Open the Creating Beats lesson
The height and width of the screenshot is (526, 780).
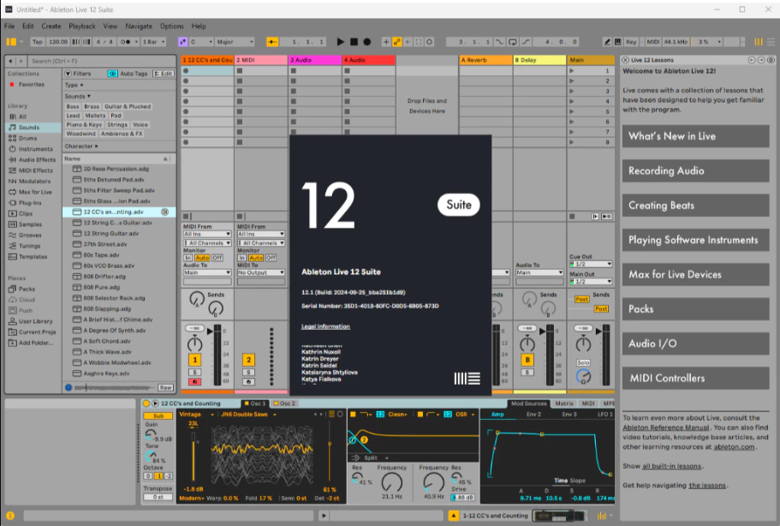point(695,206)
